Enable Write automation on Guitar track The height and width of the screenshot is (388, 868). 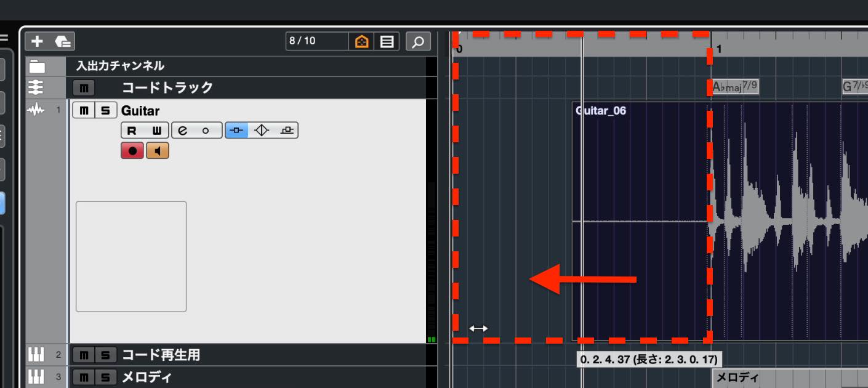156,131
